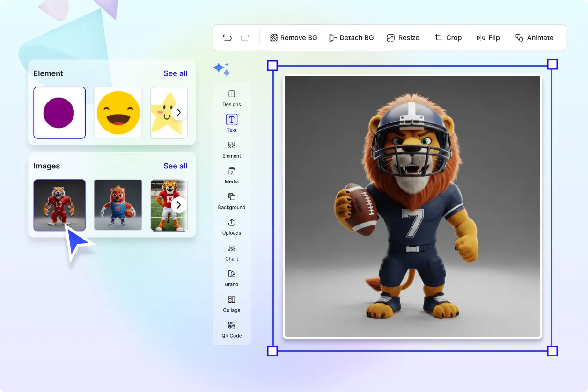The height and width of the screenshot is (392, 588).
Task: Open the QR Code generator
Action: coord(232,329)
